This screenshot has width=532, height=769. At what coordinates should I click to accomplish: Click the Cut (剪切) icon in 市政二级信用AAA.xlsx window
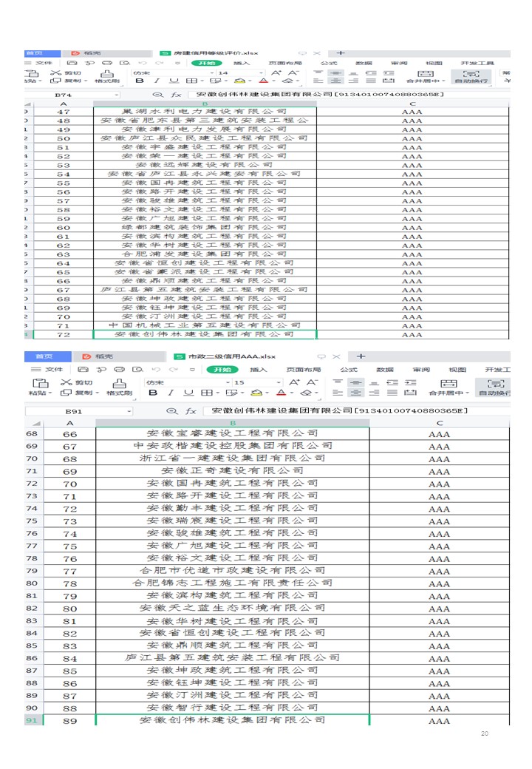66,382
